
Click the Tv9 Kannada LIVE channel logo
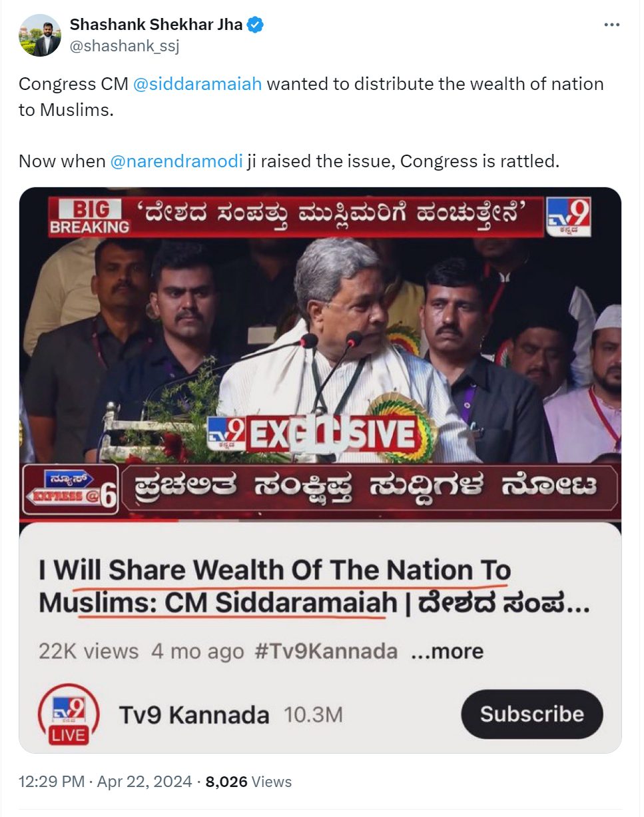pyautogui.click(x=69, y=714)
